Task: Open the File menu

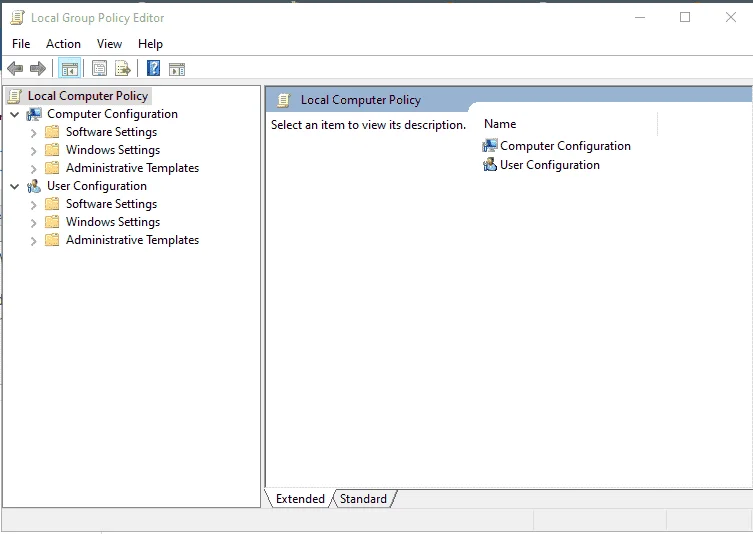Action: [21, 44]
